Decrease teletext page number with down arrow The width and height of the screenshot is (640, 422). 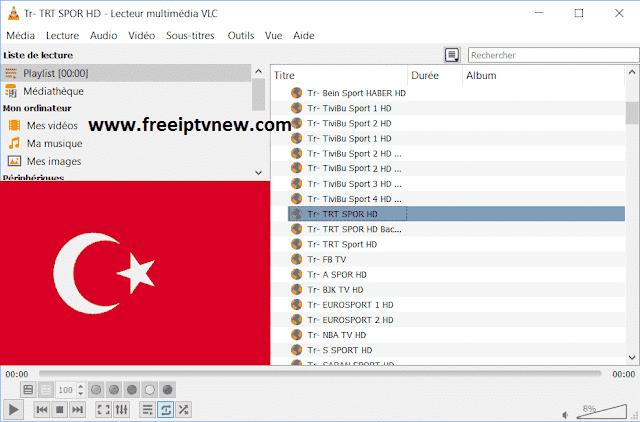click(x=81, y=393)
